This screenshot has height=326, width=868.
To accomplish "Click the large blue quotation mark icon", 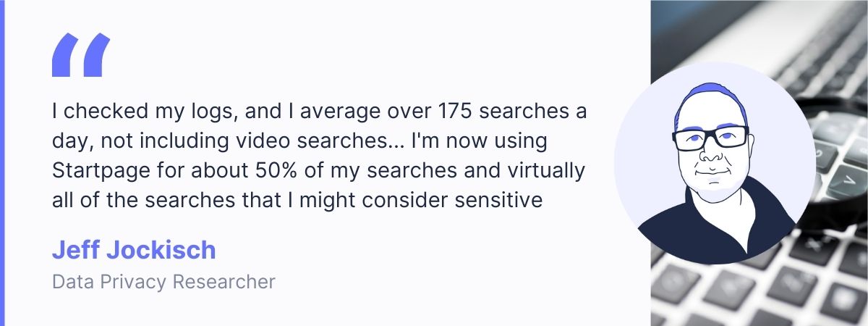I will pyautogui.click(x=81, y=55).
